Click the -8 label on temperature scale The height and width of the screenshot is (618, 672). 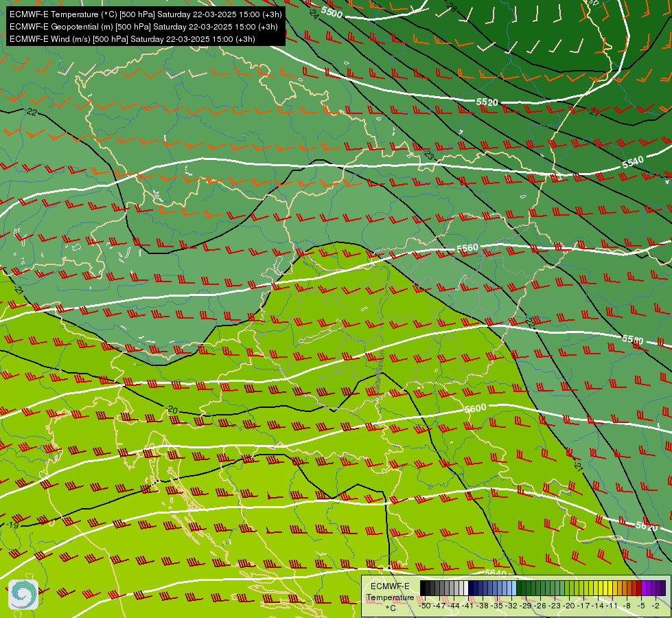click(627, 606)
